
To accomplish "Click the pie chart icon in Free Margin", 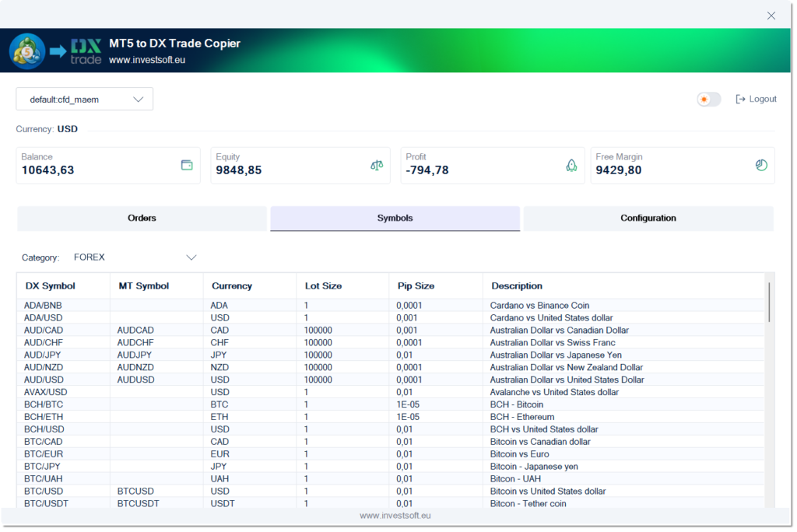I will [x=761, y=165].
